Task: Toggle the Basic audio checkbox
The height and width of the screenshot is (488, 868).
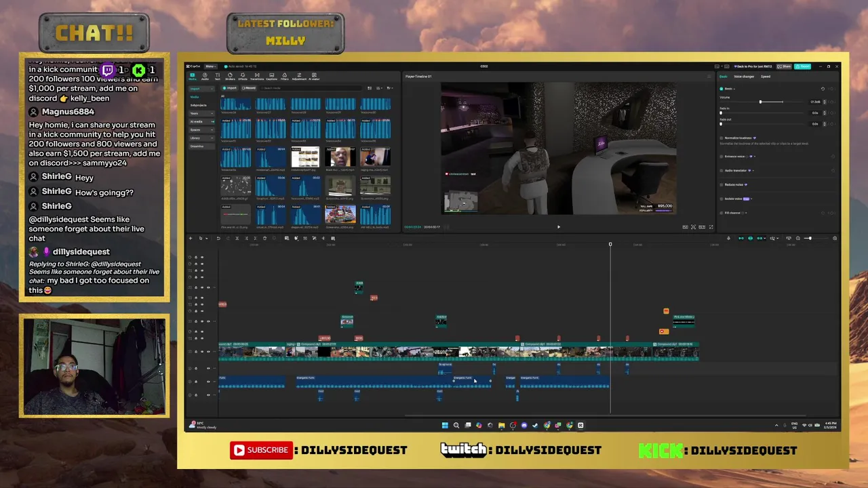Action: coord(722,89)
